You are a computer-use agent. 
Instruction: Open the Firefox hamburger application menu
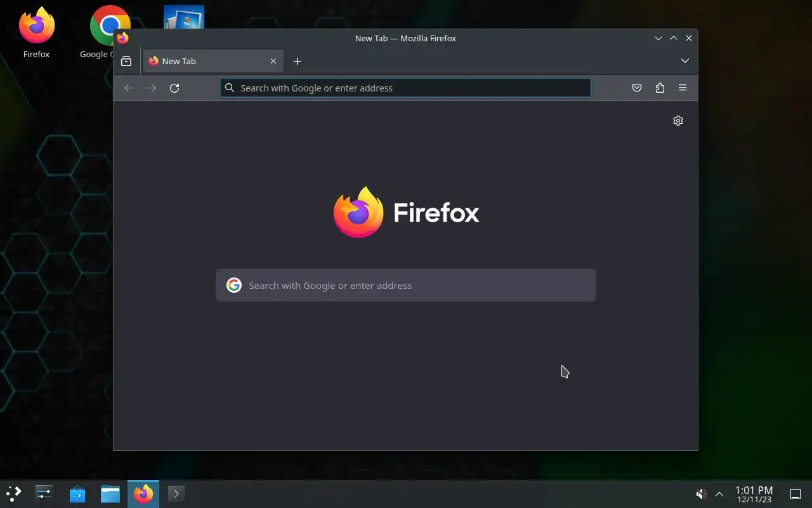683,88
